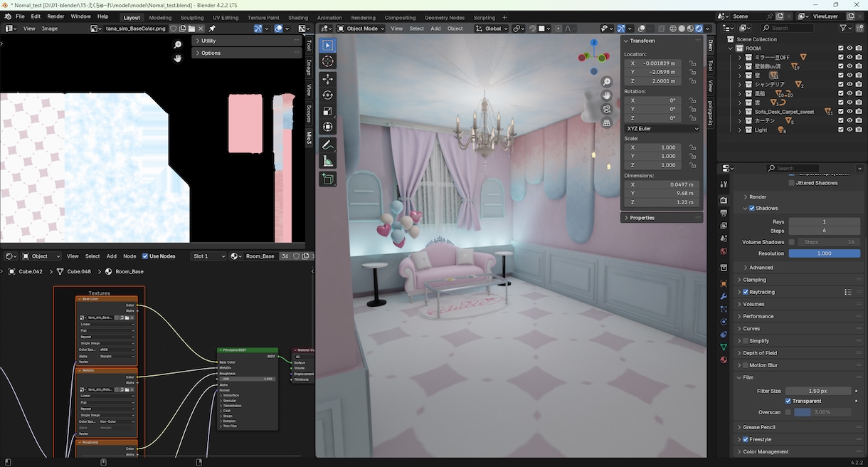This screenshot has width=868, height=467.
Task: Pick the Scale tool in viewport toolbar
Action: pos(328,111)
